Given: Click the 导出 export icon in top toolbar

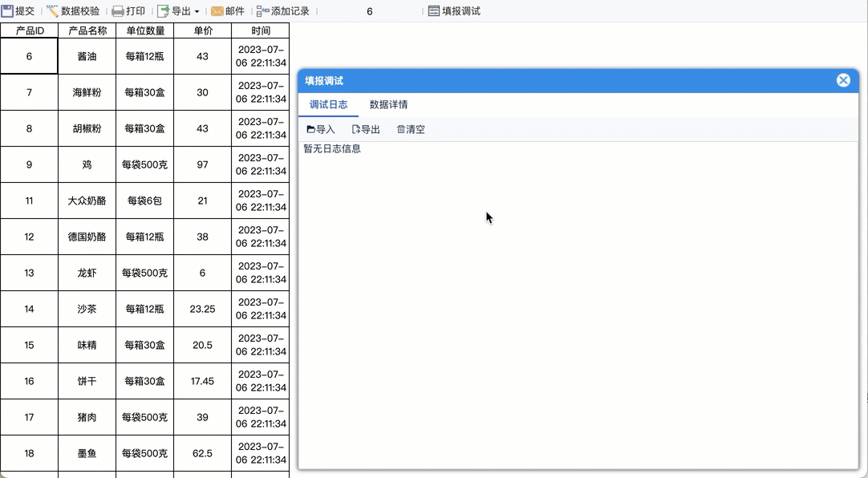Looking at the screenshot, I should coord(164,11).
